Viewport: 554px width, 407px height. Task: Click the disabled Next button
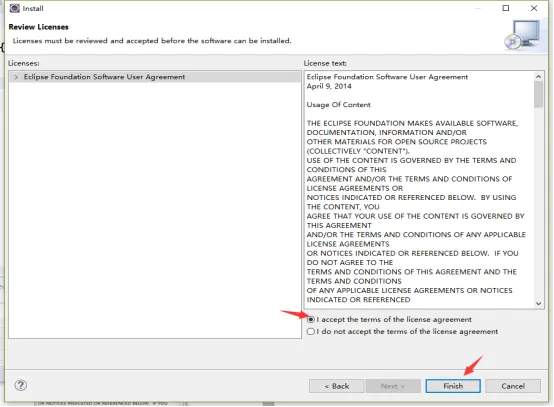(x=393, y=386)
